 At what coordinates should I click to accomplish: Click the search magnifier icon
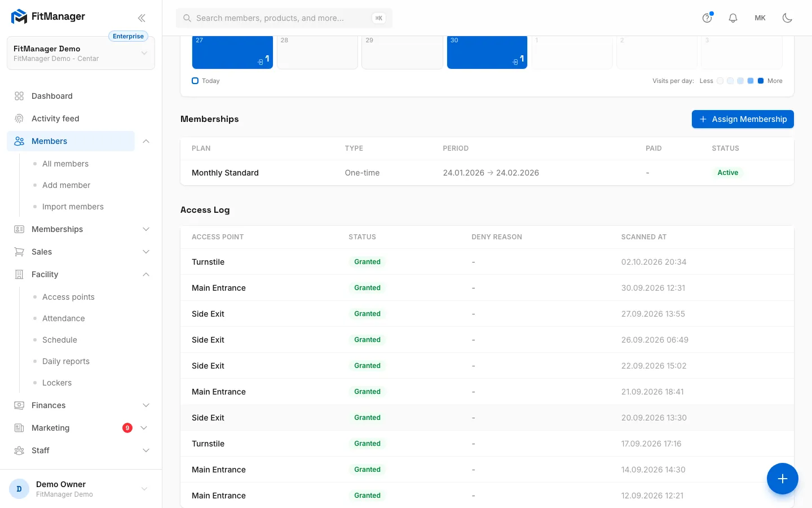[x=187, y=18]
